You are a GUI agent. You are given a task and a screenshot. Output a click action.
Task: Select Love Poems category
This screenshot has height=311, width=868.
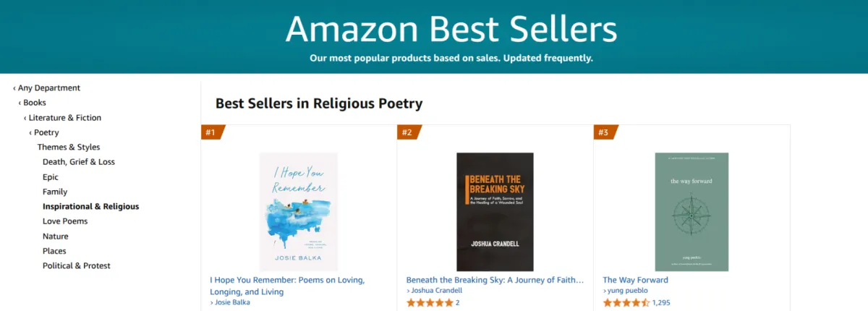coord(65,221)
